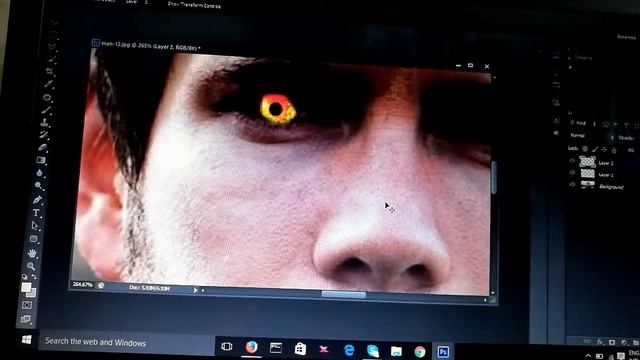Viewport: 640px width, 360px height.
Task: Click the 264.67% zoom level field
Action: pyautogui.click(x=82, y=284)
